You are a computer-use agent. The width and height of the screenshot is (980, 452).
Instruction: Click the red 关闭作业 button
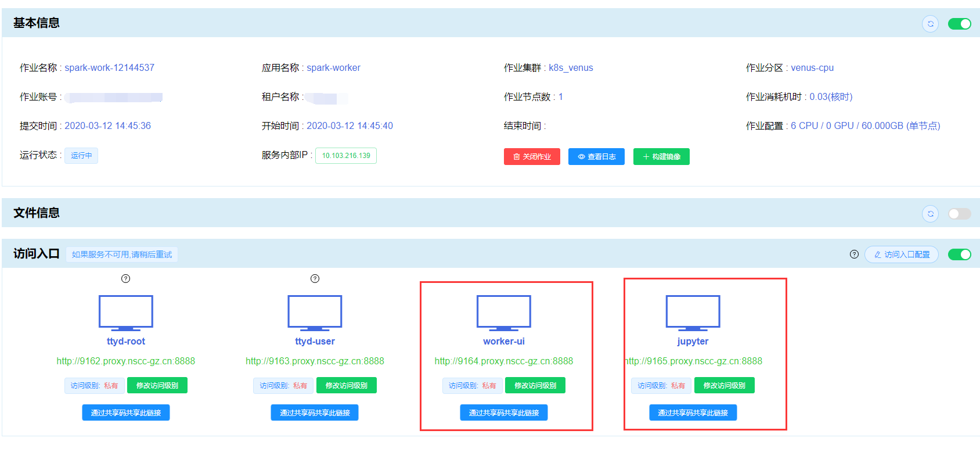(x=532, y=157)
